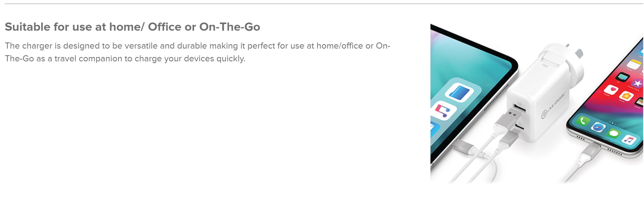The width and height of the screenshot is (644, 202).
Task: Click the Health heart icon on iPhone
Action: tap(611, 89)
